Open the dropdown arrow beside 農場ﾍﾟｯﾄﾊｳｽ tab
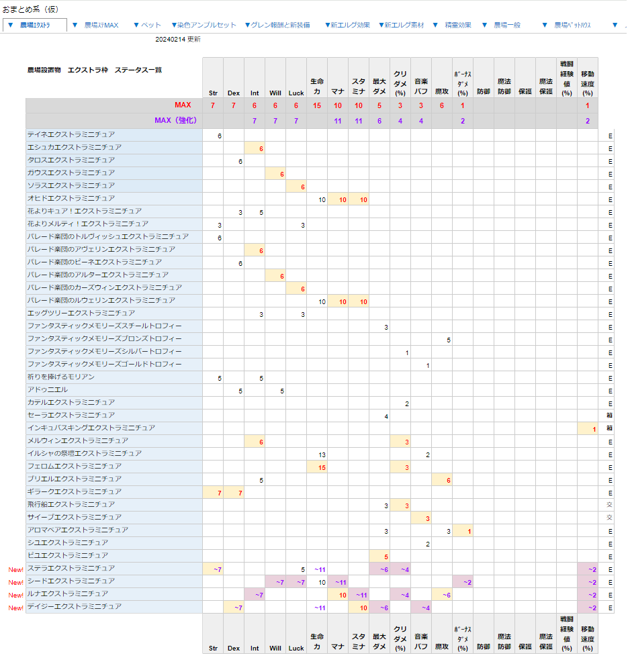This screenshot has height=672, width=630. [x=545, y=25]
